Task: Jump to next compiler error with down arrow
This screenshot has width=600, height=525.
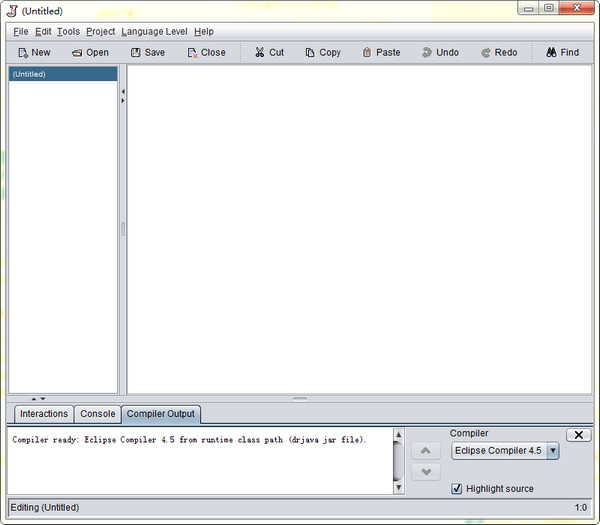Action: (x=425, y=472)
